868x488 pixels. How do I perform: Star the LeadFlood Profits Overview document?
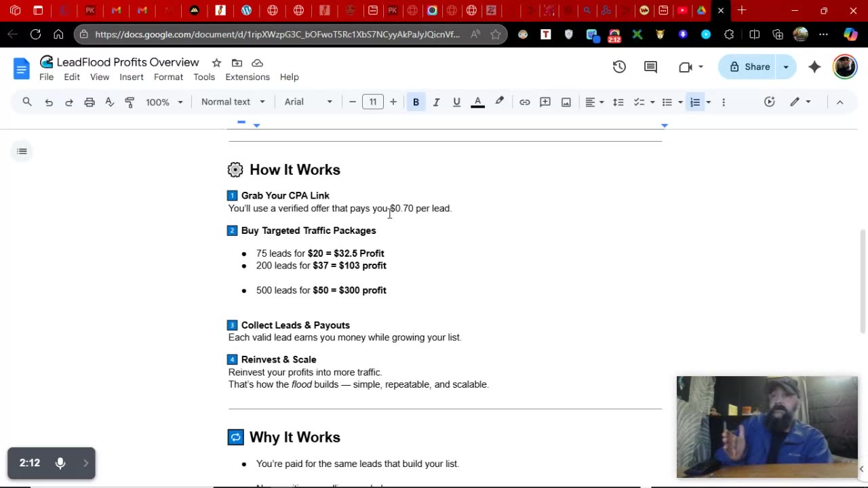coord(216,62)
